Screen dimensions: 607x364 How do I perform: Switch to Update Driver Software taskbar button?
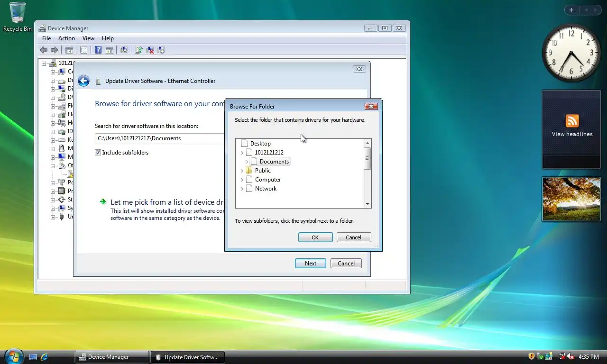click(x=188, y=357)
